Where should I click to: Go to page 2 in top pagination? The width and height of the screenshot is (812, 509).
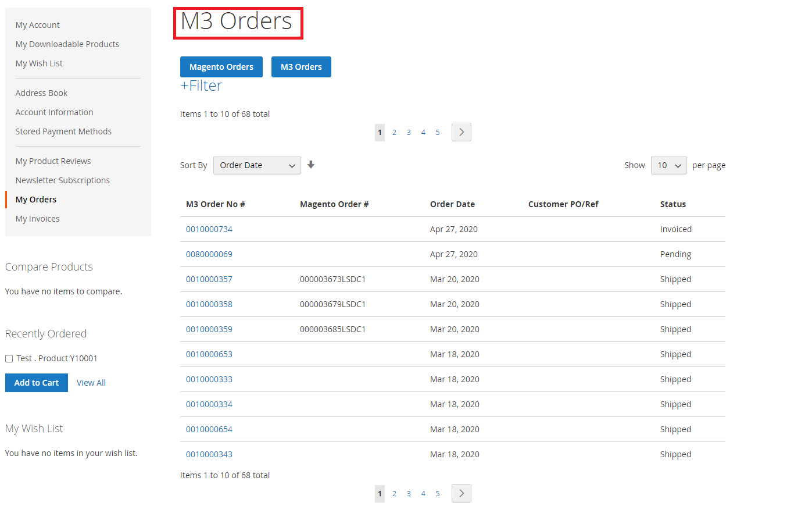[x=394, y=133]
